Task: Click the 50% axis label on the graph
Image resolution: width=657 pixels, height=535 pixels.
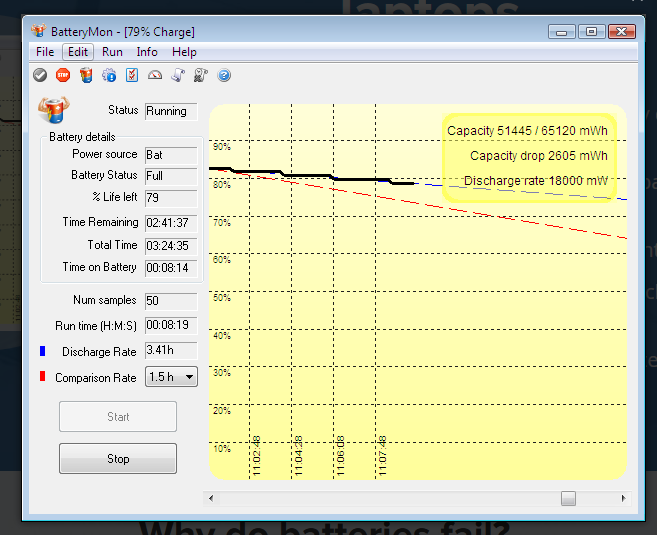Action: [x=222, y=298]
